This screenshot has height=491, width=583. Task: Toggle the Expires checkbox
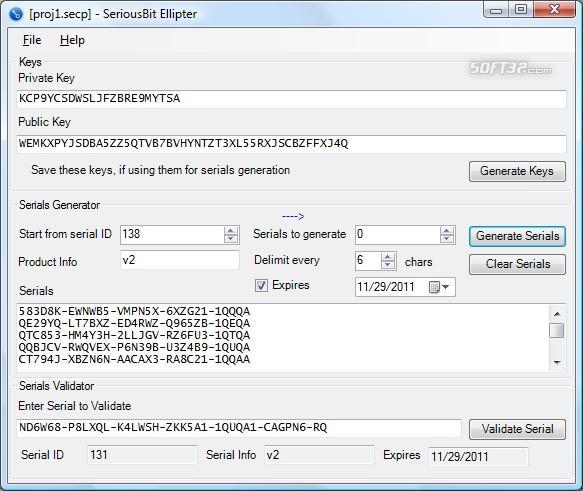[x=261, y=285]
